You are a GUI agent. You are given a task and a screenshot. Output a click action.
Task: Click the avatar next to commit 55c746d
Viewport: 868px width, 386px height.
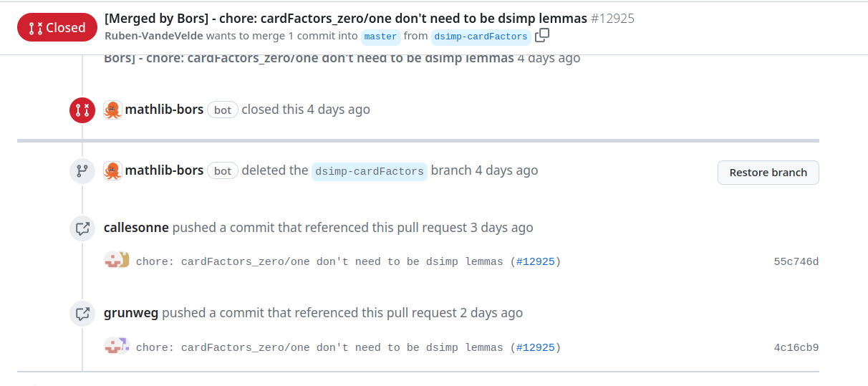117,260
